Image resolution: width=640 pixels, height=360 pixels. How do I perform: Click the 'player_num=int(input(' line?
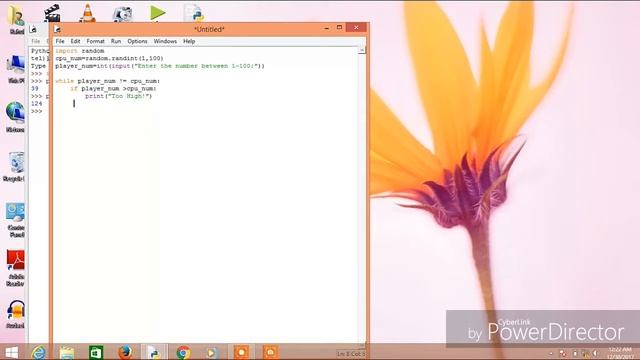click(x=160, y=66)
